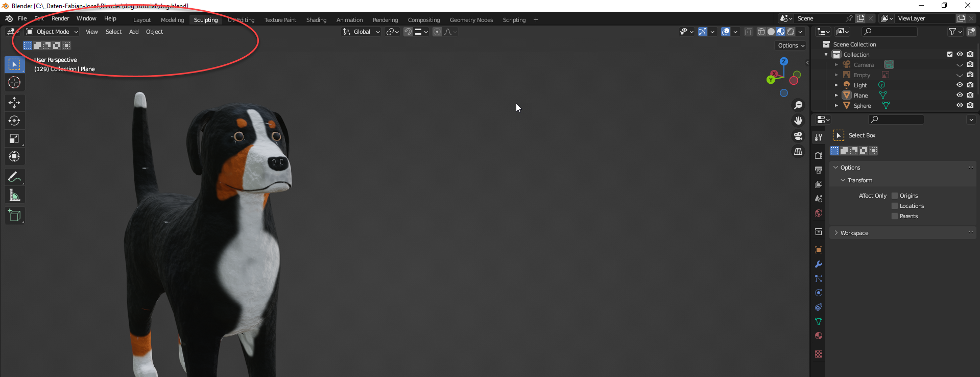
Task: Select the Rotate tool
Action: [x=14, y=121]
